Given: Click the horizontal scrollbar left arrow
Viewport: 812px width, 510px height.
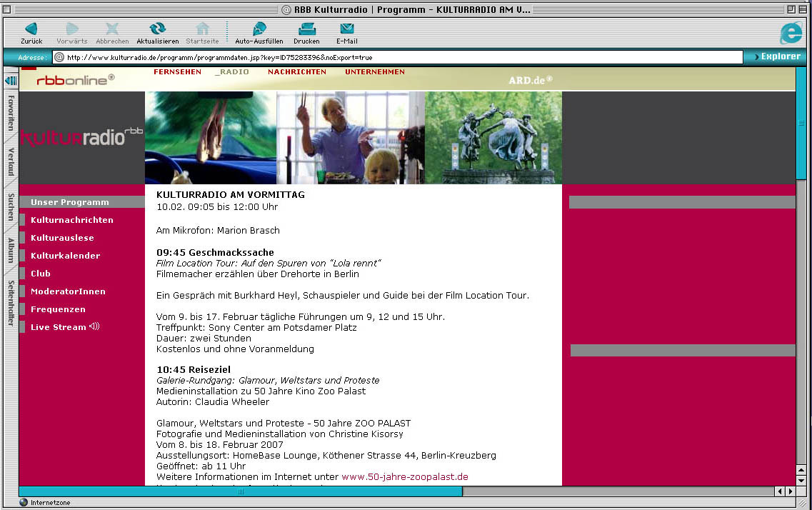Looking at the screenshot, I should click(781, 491).
